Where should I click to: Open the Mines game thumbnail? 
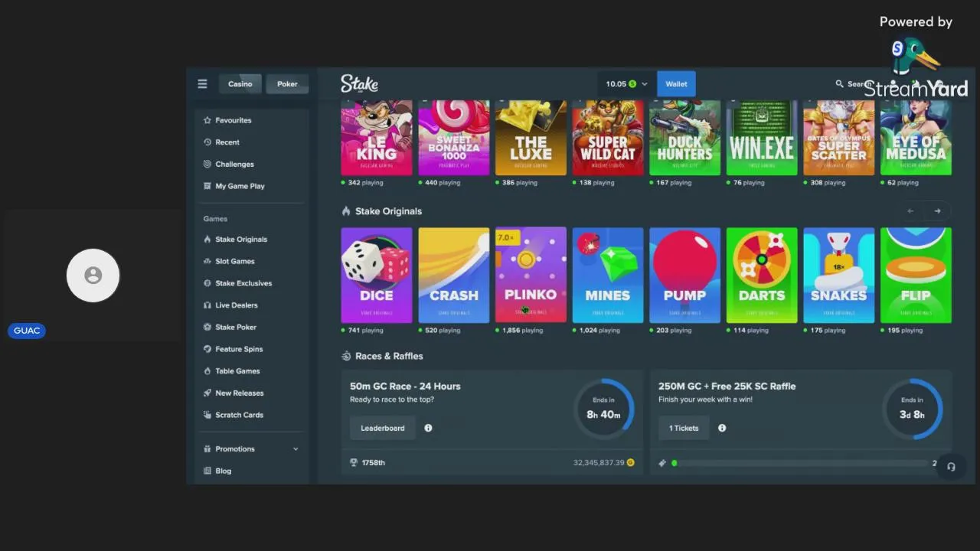point(608,275)
